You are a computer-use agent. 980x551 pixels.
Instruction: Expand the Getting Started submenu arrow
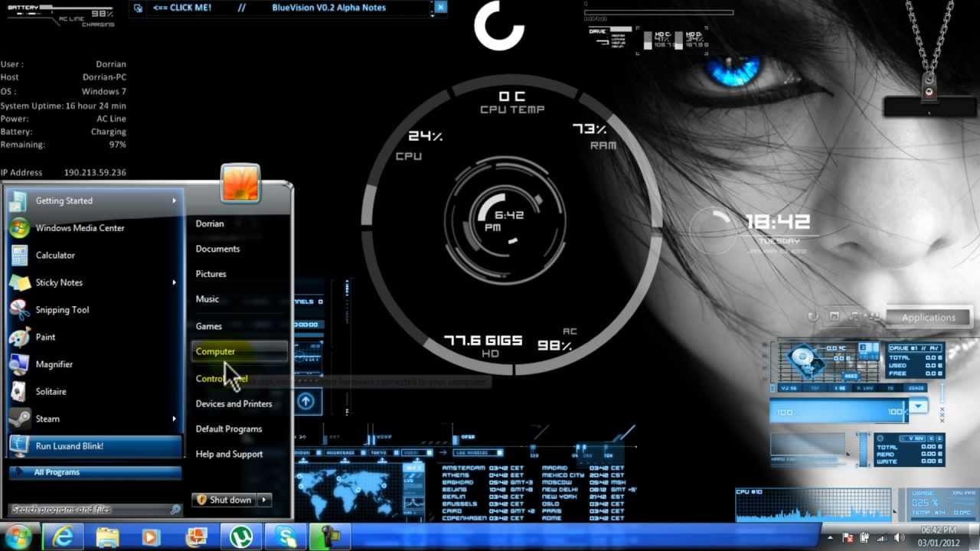175,201
